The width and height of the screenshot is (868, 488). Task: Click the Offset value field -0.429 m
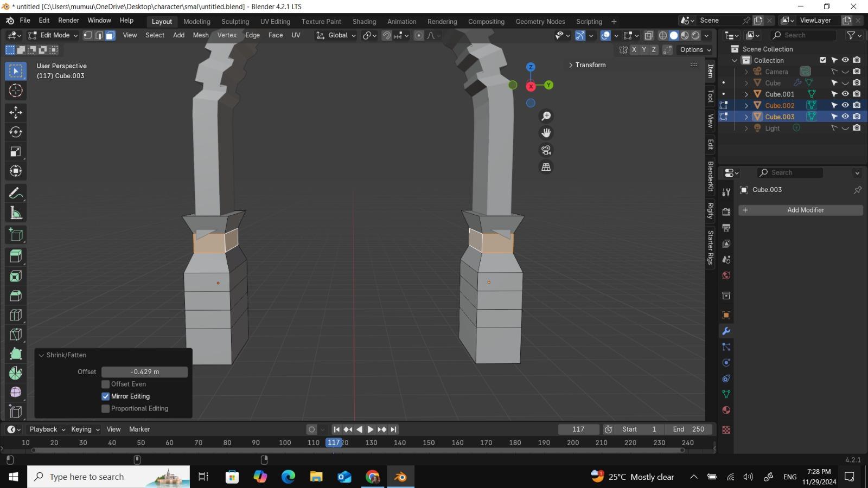[145, 372]
